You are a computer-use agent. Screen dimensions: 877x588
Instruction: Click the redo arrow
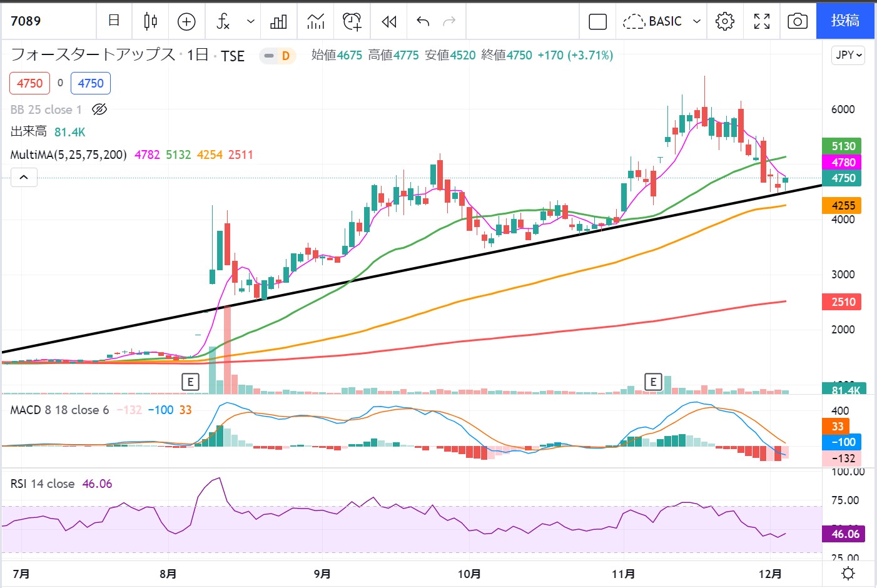449,21
